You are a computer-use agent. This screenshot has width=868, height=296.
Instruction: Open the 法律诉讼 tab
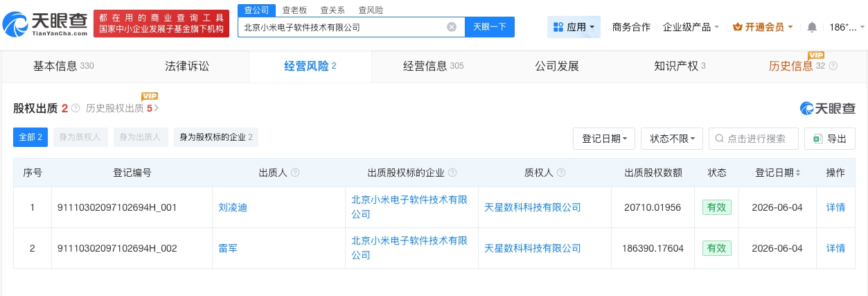(186, 66)
